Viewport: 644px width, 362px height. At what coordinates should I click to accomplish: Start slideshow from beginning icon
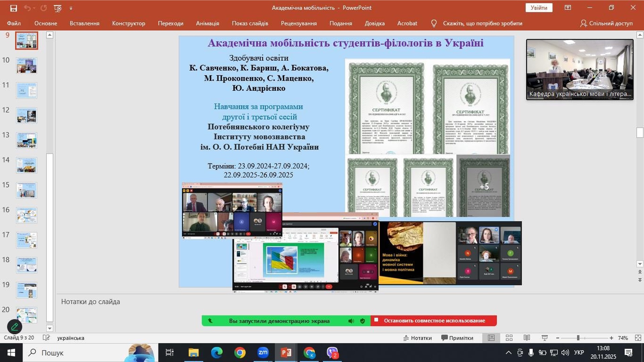tap(58, 8)
